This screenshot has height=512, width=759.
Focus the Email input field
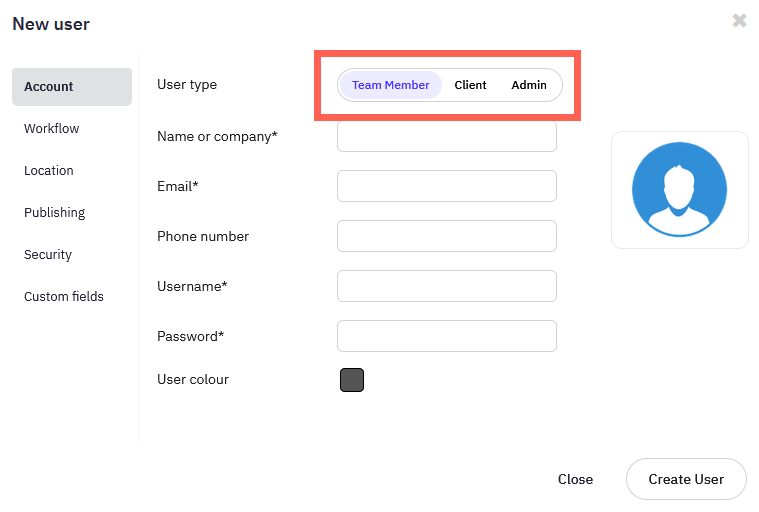point(447,186)
